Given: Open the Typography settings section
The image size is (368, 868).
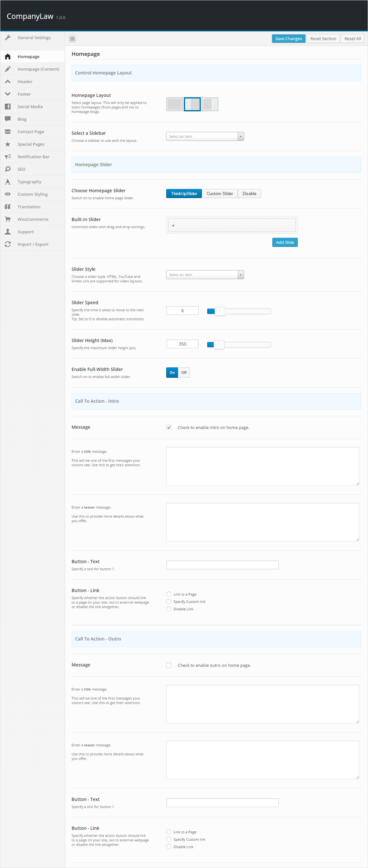Looking at the screenshot, I should [29, 182].
